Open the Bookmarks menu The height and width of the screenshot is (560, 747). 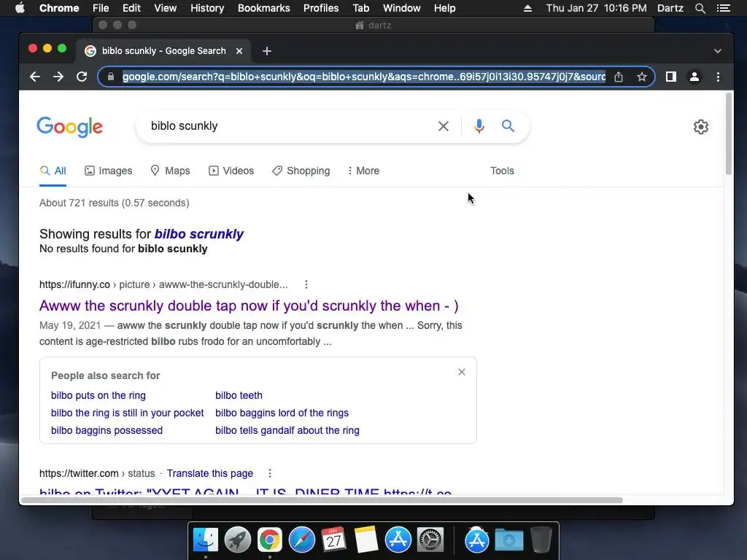click(264, 8)
